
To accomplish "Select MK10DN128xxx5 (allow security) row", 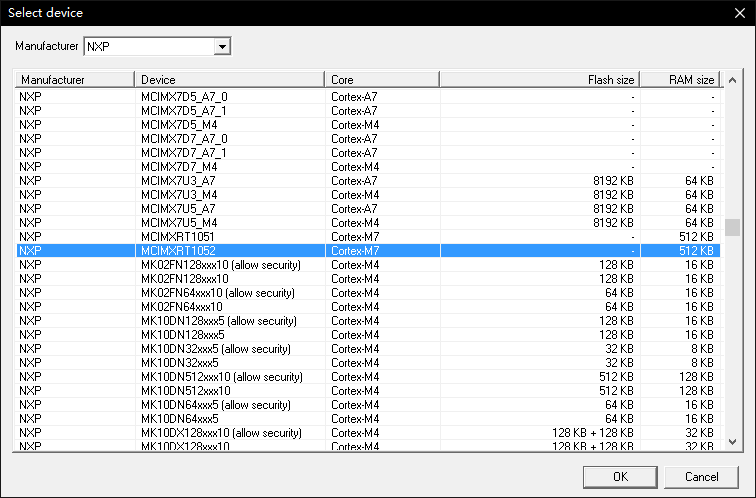I will point(368,321).
